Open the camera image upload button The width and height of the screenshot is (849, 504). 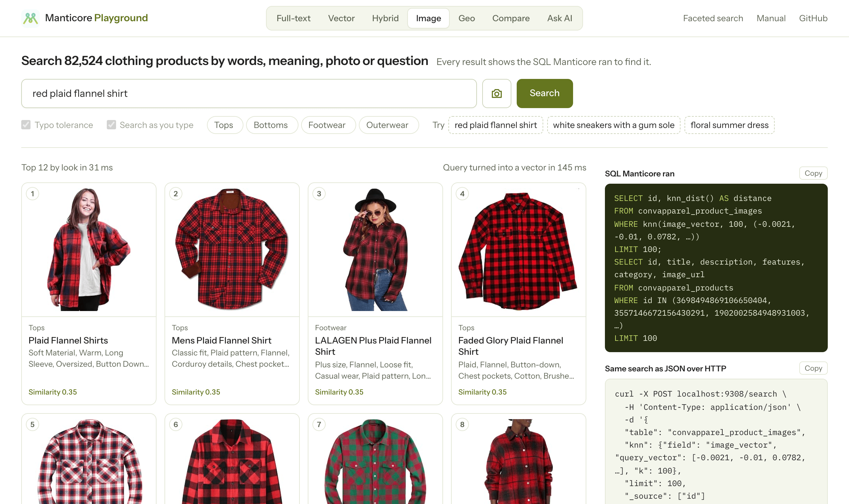pos(496,94)
